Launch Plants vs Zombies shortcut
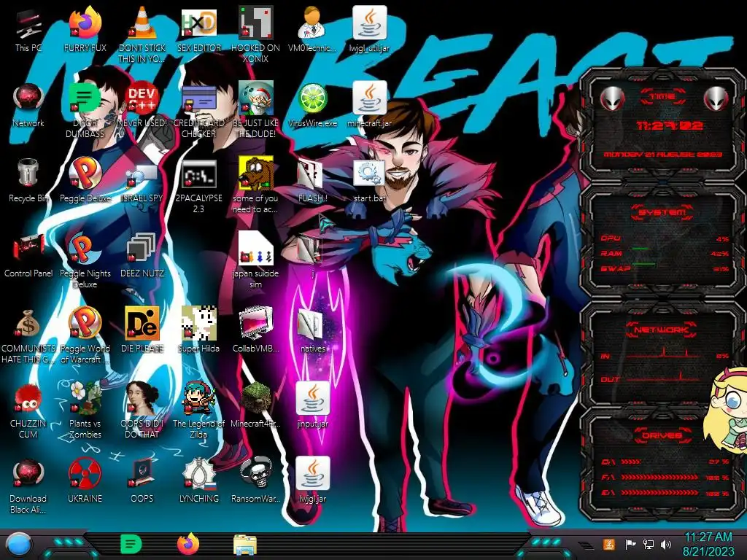747x560 pixels. 85,411
